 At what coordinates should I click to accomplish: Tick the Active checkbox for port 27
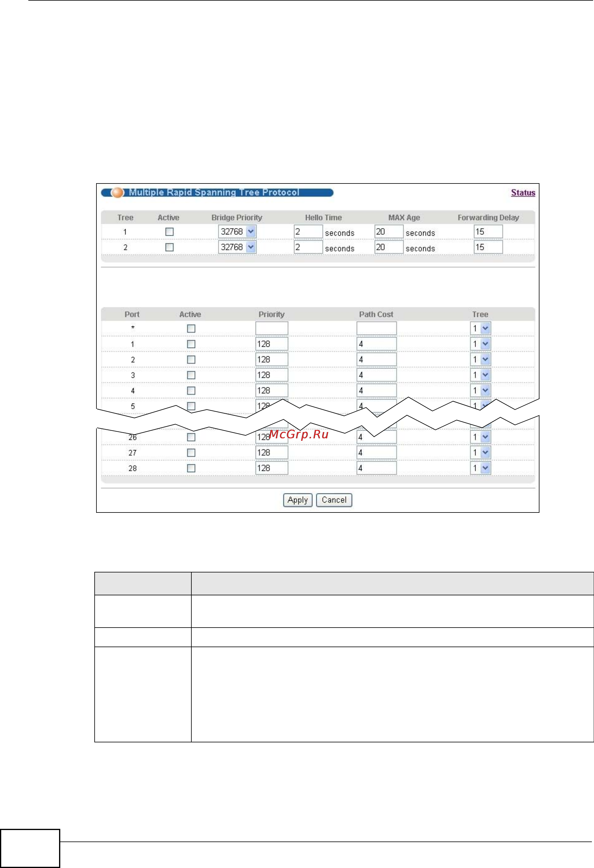191,453
